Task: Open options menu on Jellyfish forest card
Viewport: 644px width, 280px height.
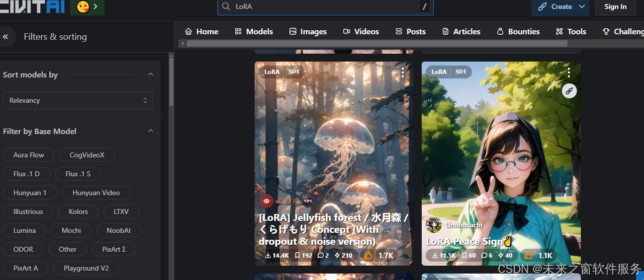Action: point(402,72)
